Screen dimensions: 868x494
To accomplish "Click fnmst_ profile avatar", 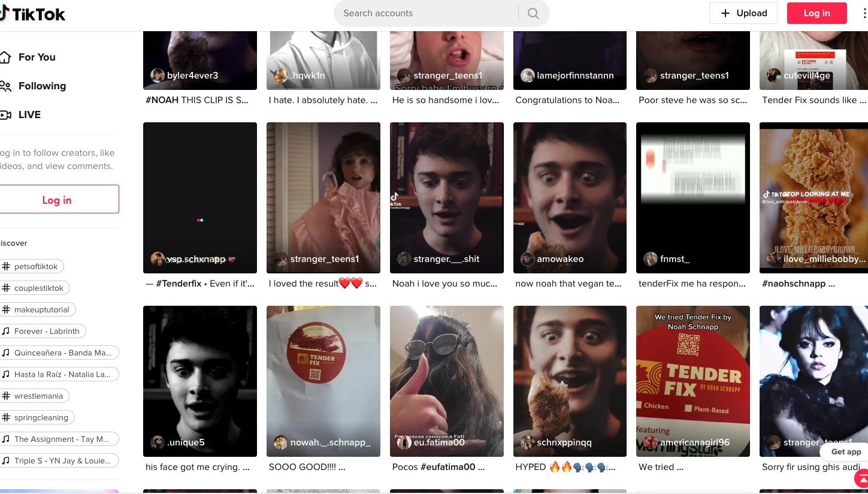I will (651, 259).
